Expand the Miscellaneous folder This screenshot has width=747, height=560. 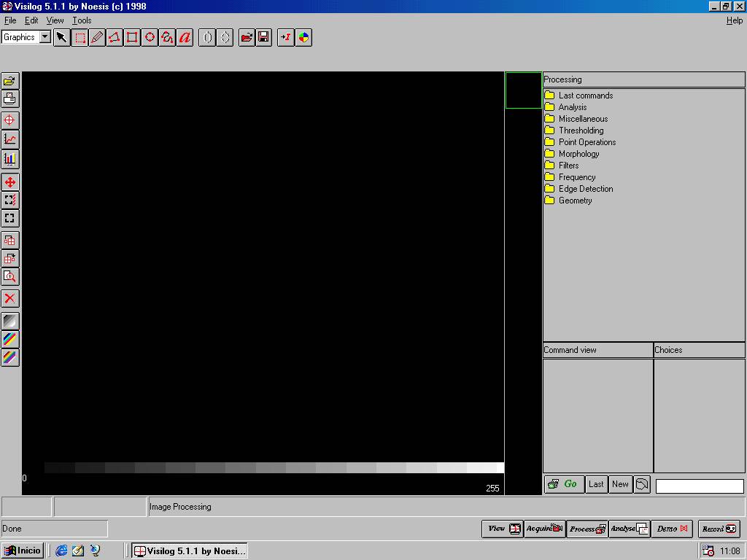click(576, 119)
